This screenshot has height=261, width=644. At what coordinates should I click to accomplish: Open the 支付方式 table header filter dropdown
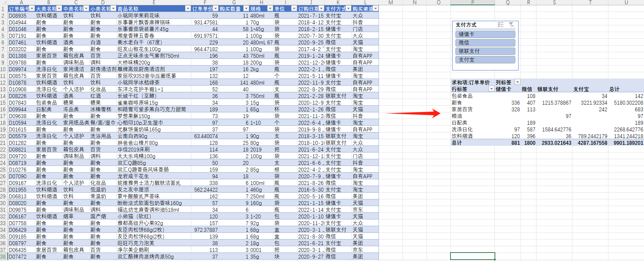click(349, 8)
